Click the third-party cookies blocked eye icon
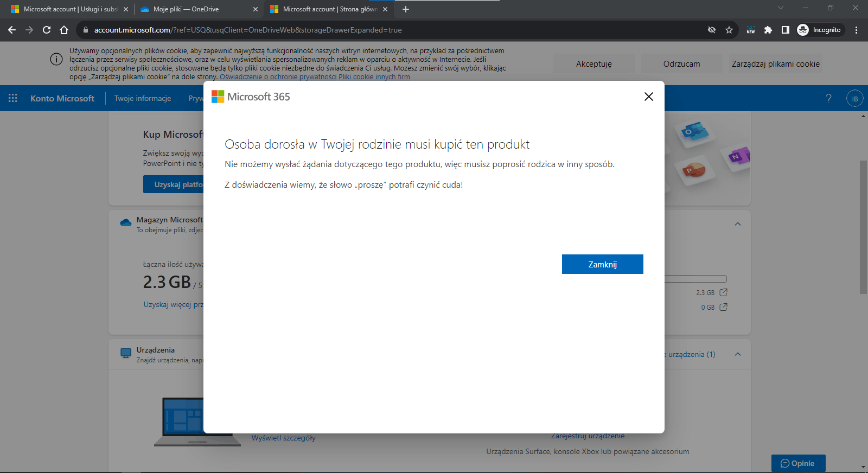This screenshot has width=868, height=473. pos(712,30)
